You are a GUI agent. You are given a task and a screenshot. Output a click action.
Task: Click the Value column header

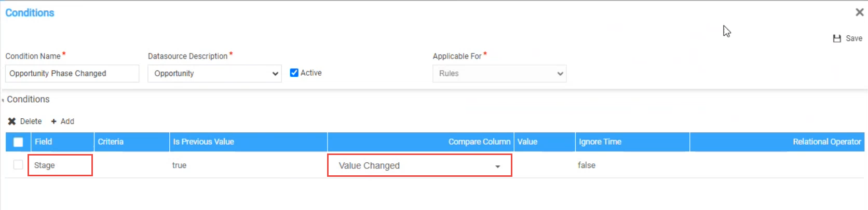(x=527, y=142)
